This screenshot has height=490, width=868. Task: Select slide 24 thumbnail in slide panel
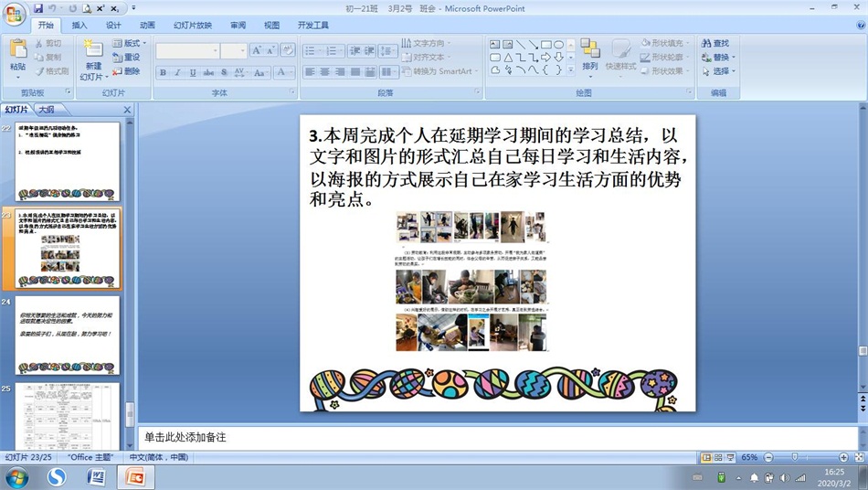click(x=67, y=334)
